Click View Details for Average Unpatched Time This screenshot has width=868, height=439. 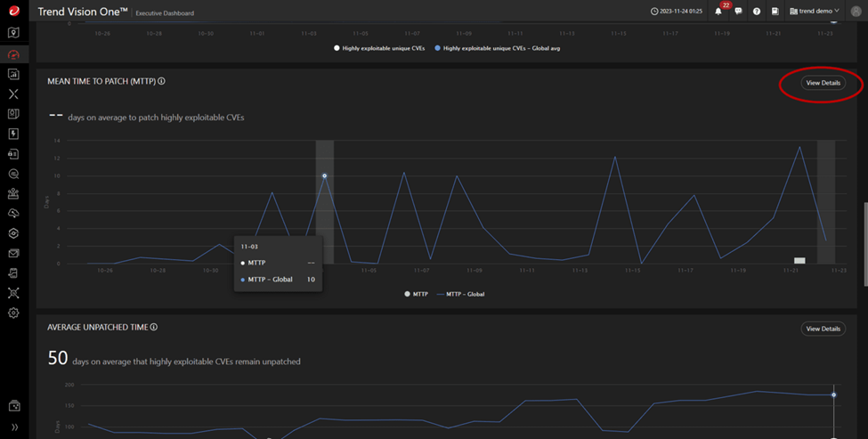tap(823, 329)
